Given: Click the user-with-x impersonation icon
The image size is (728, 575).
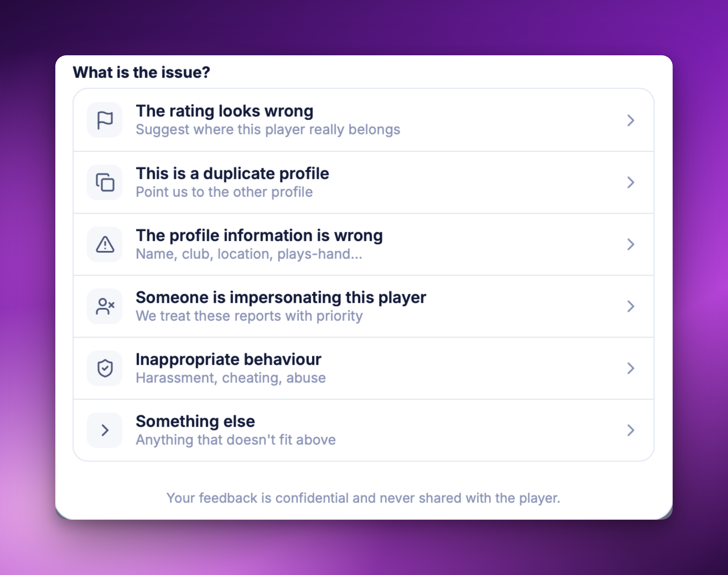Looking at the screenshot, I should pos(105,306).
